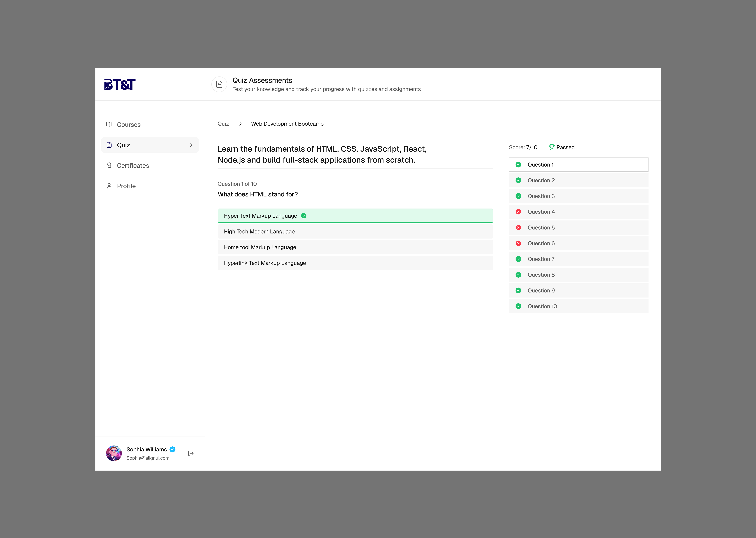
Task: Click the logout icon beside Sophia Williams
Action: 191,453
